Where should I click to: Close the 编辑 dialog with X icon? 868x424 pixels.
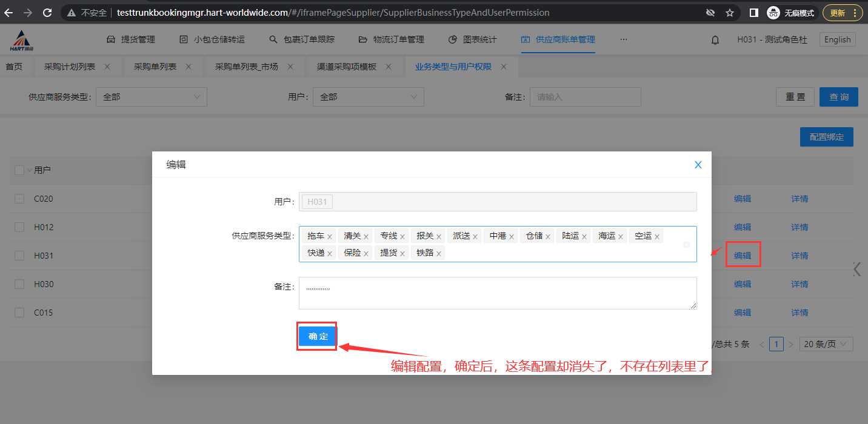click(x=698, y=165)
